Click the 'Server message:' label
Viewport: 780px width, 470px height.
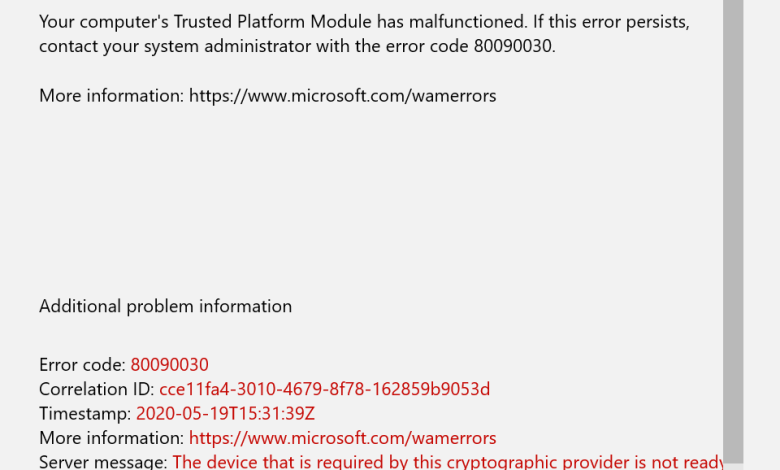coord(103,461)
